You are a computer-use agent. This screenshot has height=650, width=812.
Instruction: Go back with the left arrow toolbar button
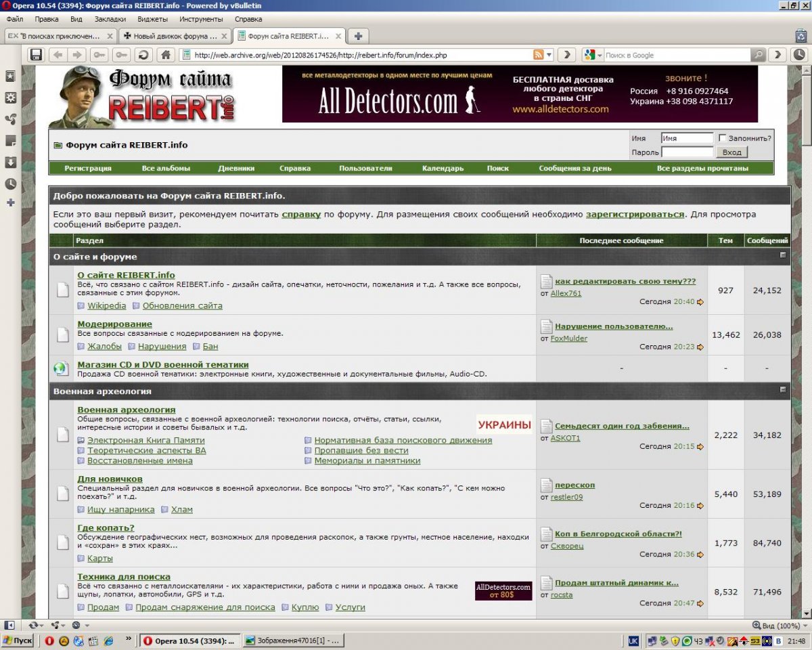[58, 55]
